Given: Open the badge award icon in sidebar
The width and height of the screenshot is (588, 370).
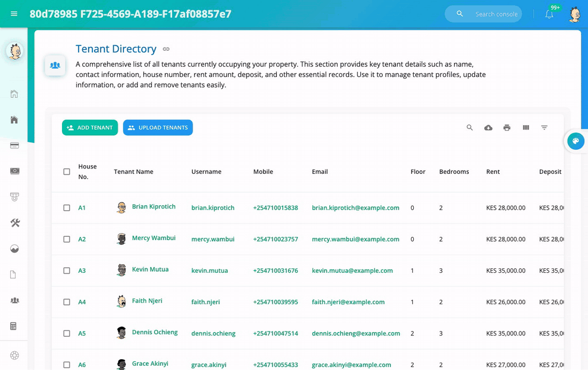Looking at the screenshot, I should 14,197.
